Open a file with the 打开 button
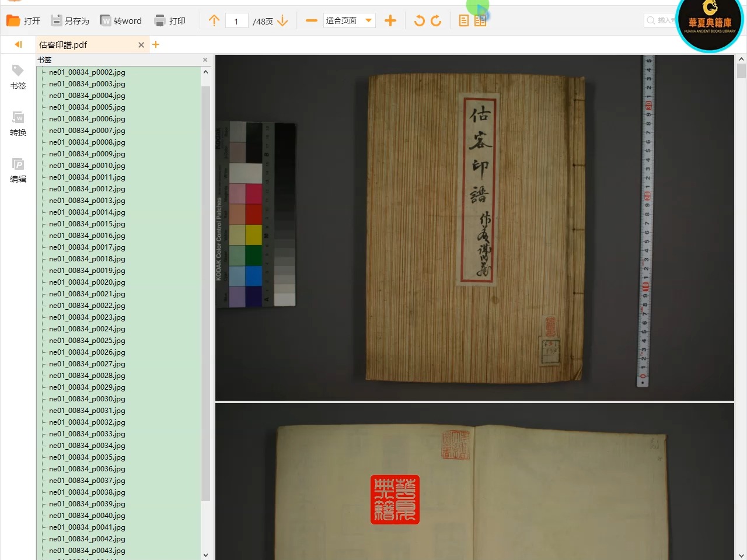Image resolution: width=747 pixels, height=560 pixels. (x=23, y=21)
